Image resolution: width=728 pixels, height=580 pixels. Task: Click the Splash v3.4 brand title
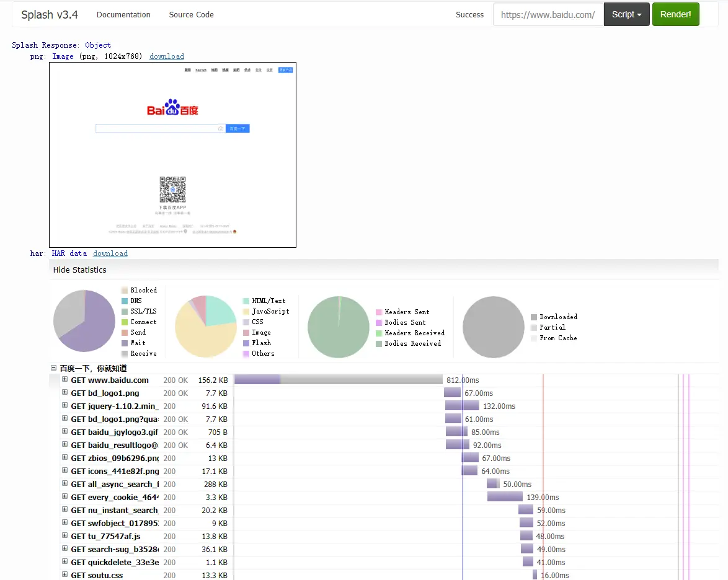(50, 14)
